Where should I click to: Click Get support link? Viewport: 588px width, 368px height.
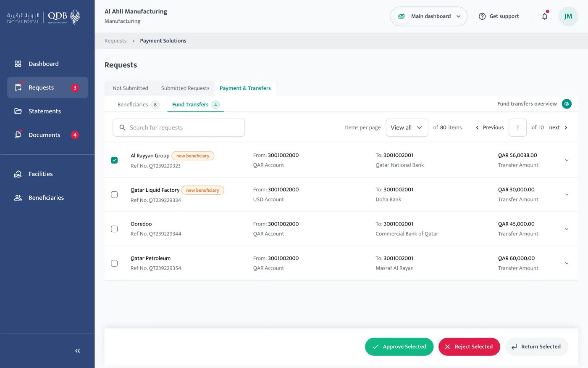(x=499, y=16)
